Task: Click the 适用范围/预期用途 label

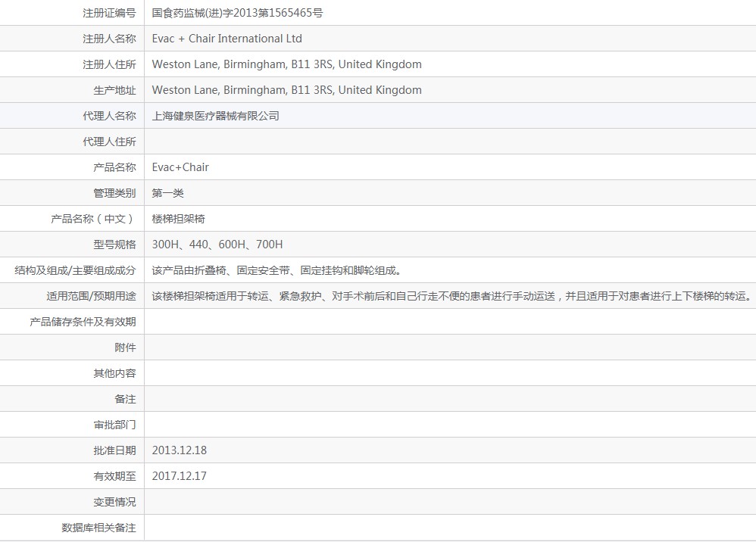Action: [x=91, y=296]
